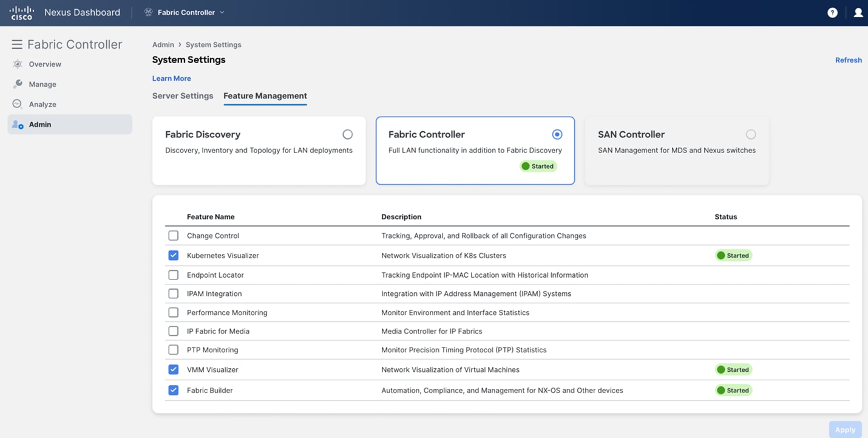Click the Description column header
The width and height of the screenshot is (868, 438).
tap(401, 216)
